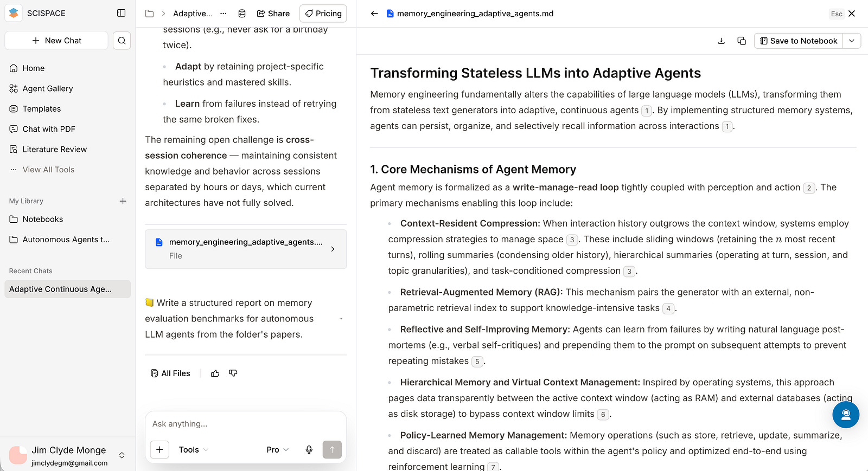Screen dimensions: 868x471
Task: Open the floating support chat button
Action: [846, 415]
